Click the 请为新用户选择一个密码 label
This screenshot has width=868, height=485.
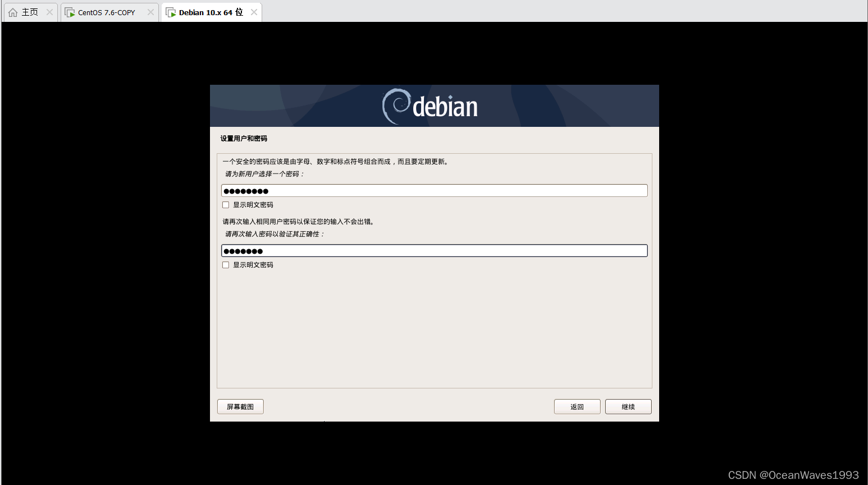pos(264,174)
